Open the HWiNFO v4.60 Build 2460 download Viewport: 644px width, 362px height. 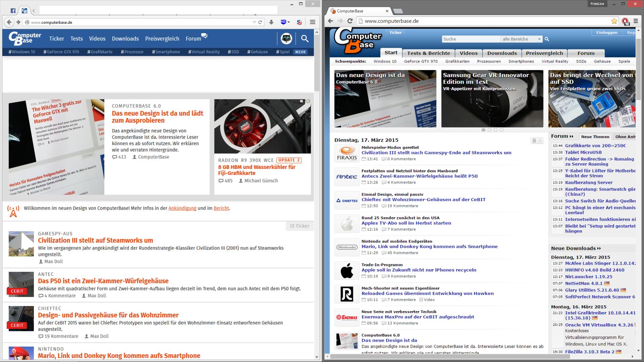tap(595, 270)
